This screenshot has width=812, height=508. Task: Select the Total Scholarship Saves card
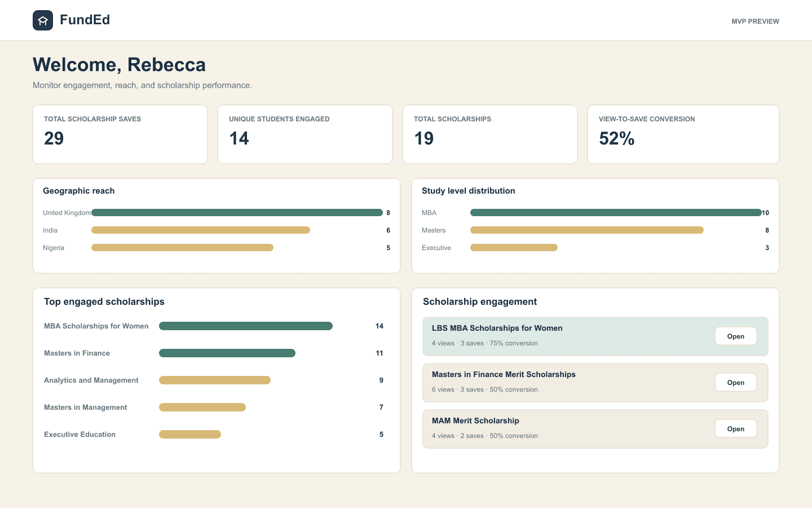coord(120,134)
